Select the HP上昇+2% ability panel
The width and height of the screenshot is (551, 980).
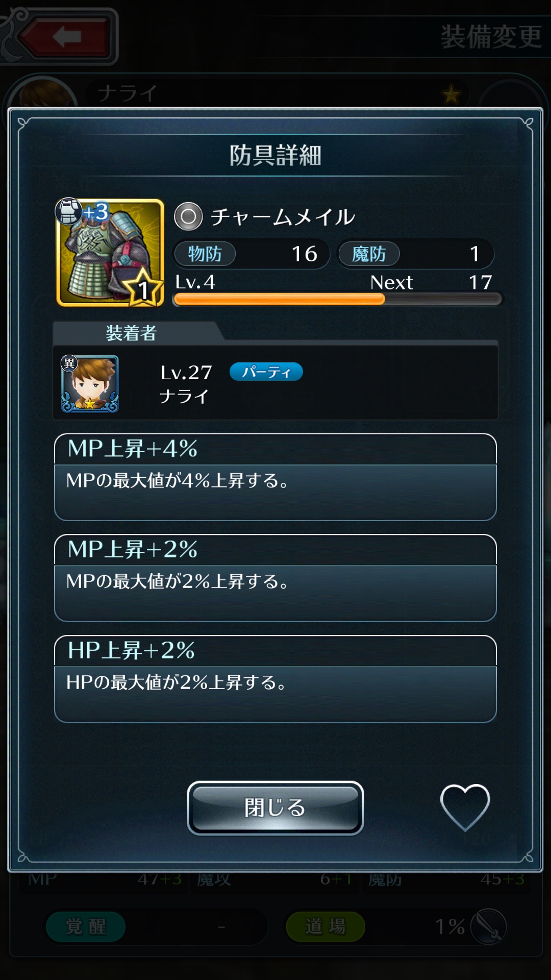(x=275, y=679)
